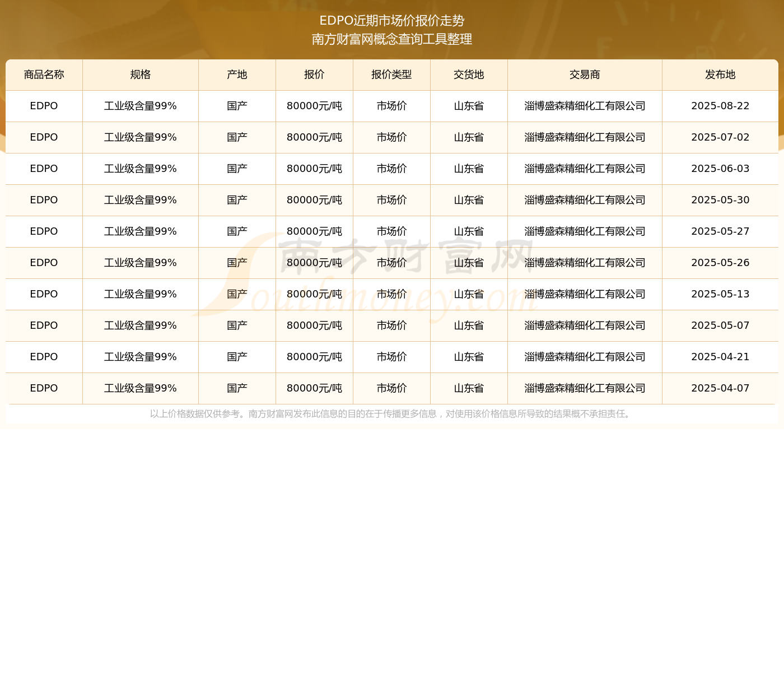Click 工业级含量99% in the 2025-05-30 row
784x675 pixels.
point(141,200)
